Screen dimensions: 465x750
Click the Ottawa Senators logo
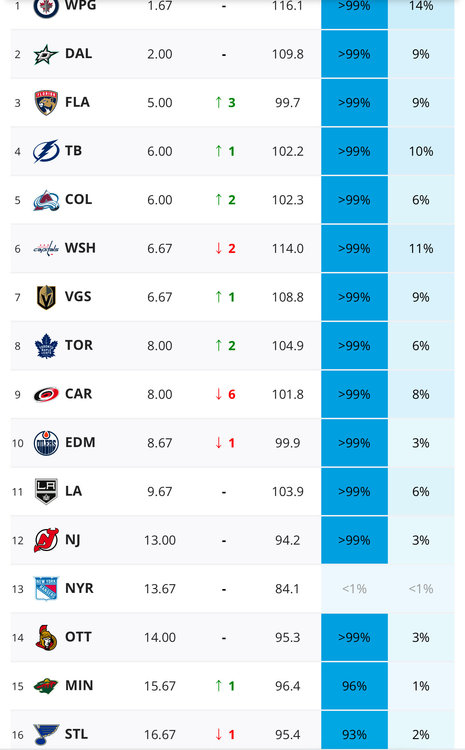[46, 638]
